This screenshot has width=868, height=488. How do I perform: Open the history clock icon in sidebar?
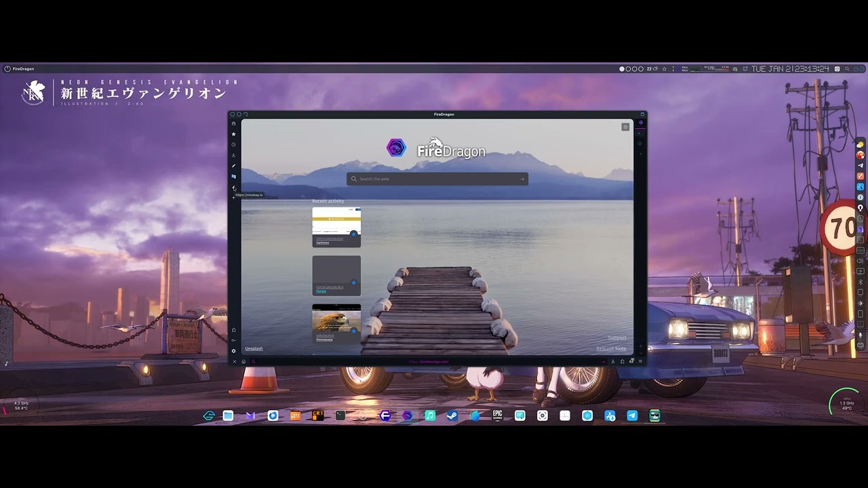click(233, 144)
